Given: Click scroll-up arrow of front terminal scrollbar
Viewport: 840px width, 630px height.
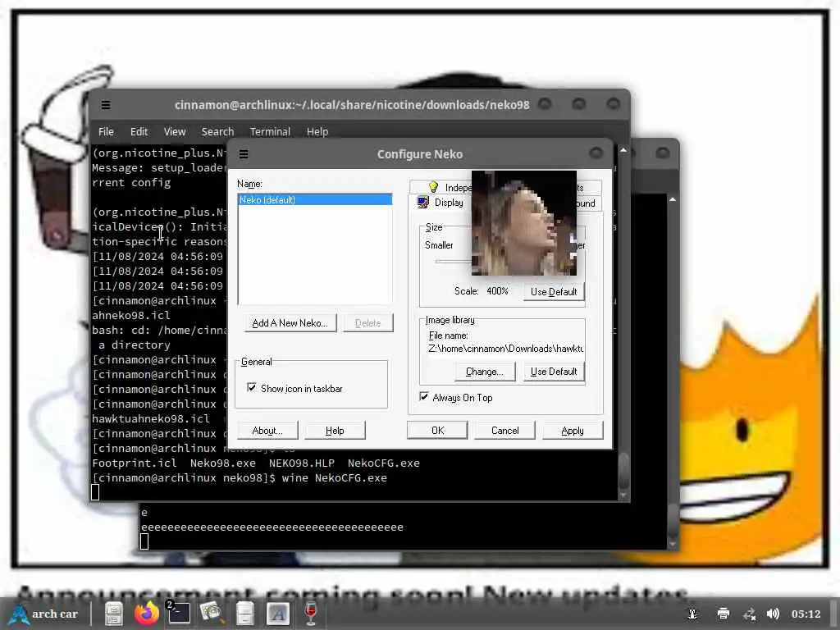Looking at the screenshot, I should tap(623, 151).
